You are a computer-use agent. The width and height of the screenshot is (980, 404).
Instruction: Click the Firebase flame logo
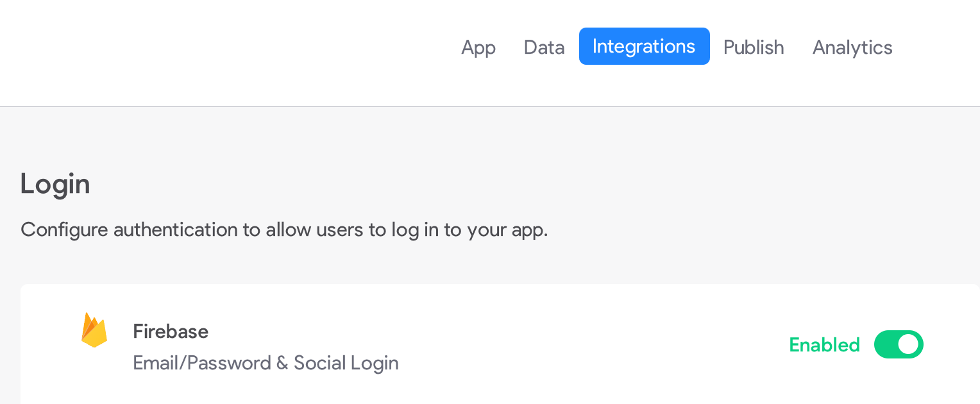click(x=94, y=331)
